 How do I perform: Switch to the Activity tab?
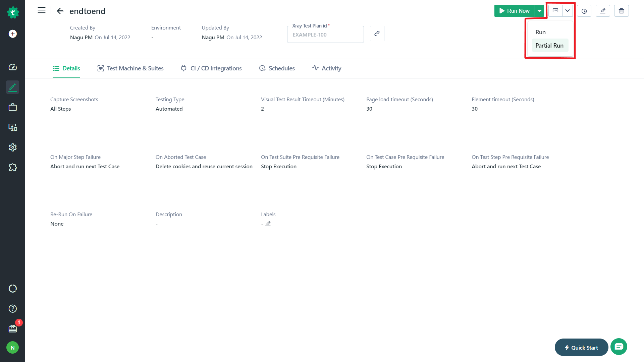327,68
